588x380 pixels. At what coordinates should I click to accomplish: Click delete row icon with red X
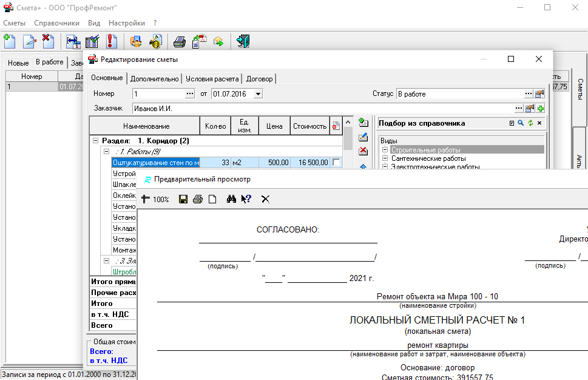(x=363, y=151)
